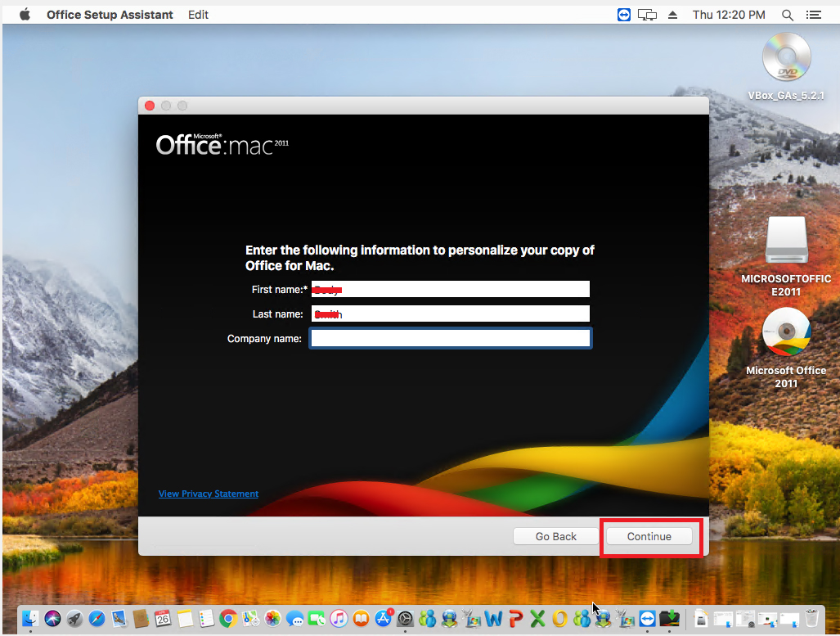
Task: Open the View Privacy Statement link
Action: [x=209, y=494]
